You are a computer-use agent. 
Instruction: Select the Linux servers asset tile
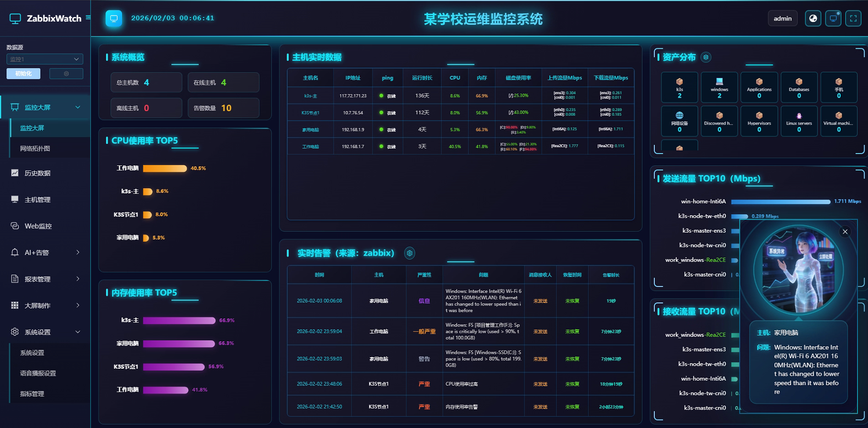tap(799, 121)
